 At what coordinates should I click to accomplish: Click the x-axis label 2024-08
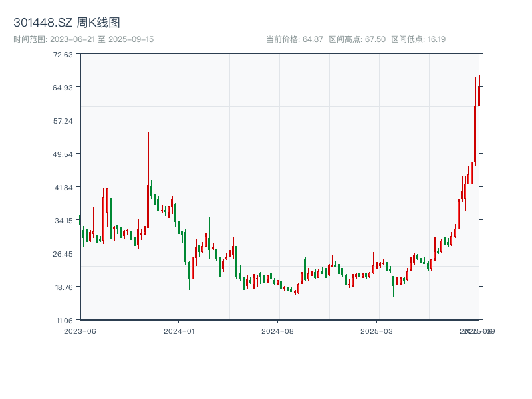pyautogui.click(x=277, y=331)
